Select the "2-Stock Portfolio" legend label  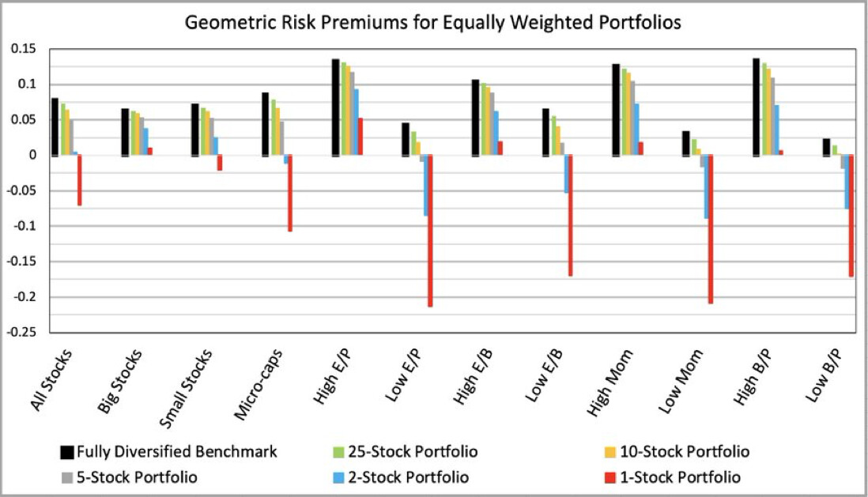406,478
